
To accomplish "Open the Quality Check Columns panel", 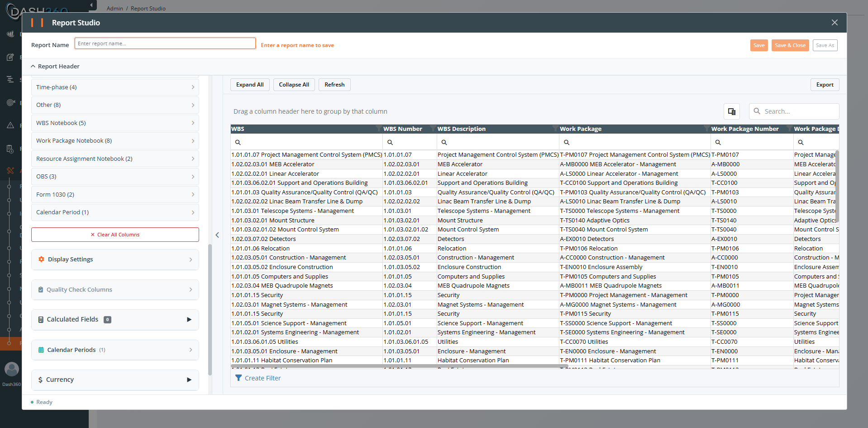I will coord(115,289).
